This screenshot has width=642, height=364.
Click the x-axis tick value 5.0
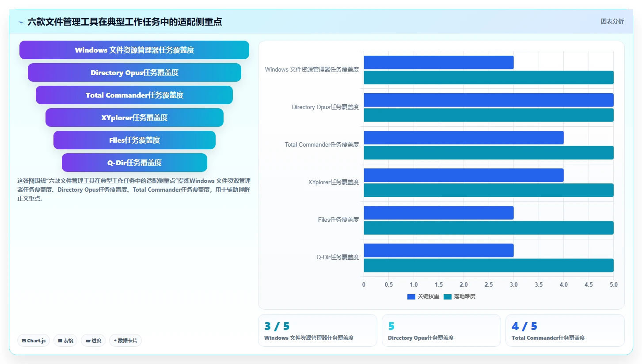[x=613, y=284]
